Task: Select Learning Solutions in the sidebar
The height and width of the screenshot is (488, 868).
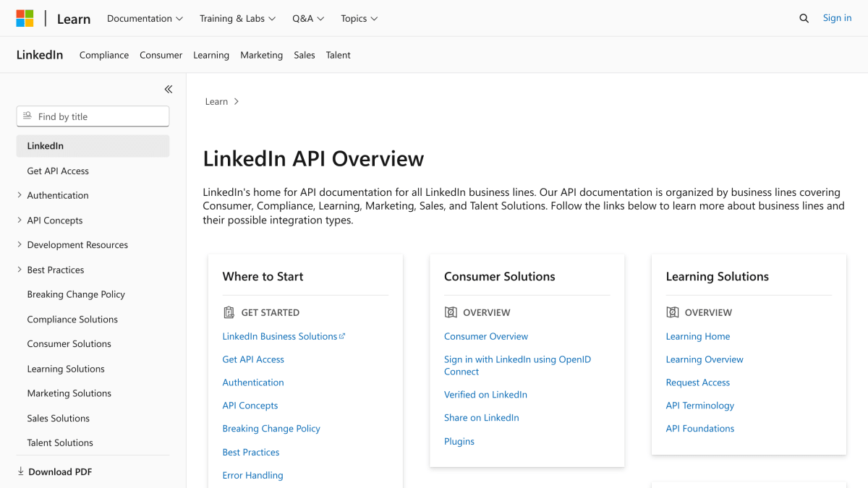Action: click(66, 369)
